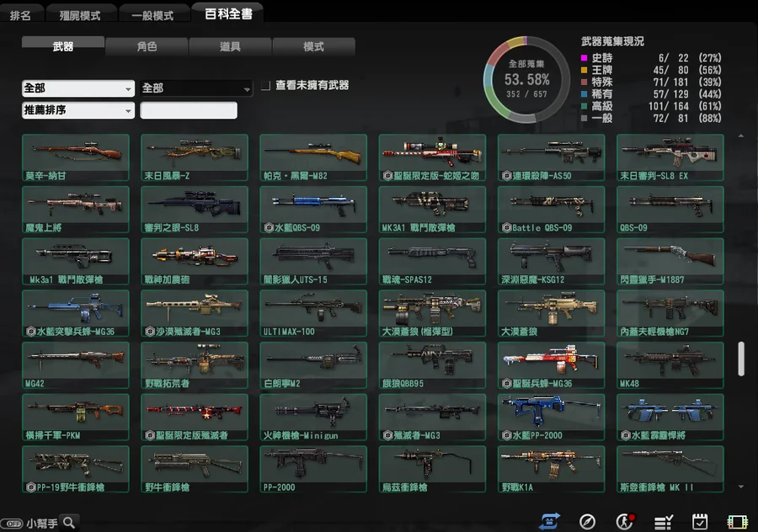Click the running figure icon with red dot
The width and height of the screenshot is (758, 532).
625,521
